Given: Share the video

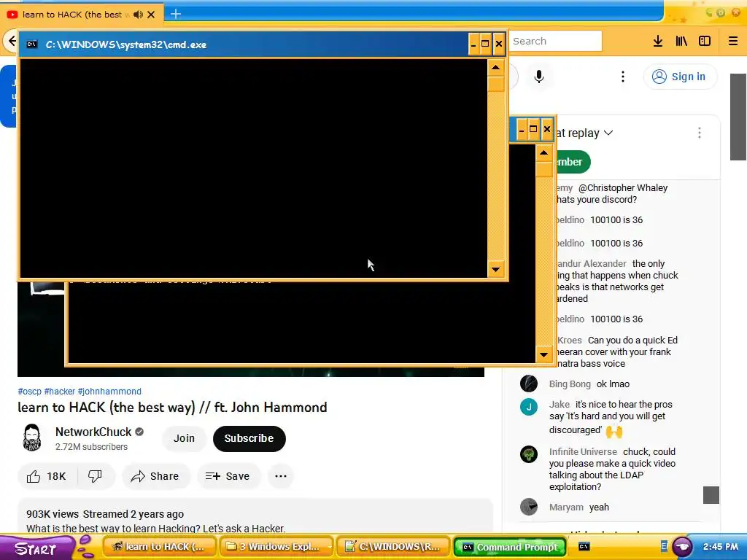Looking at the screenshot, I should click(x=155, y=476).
